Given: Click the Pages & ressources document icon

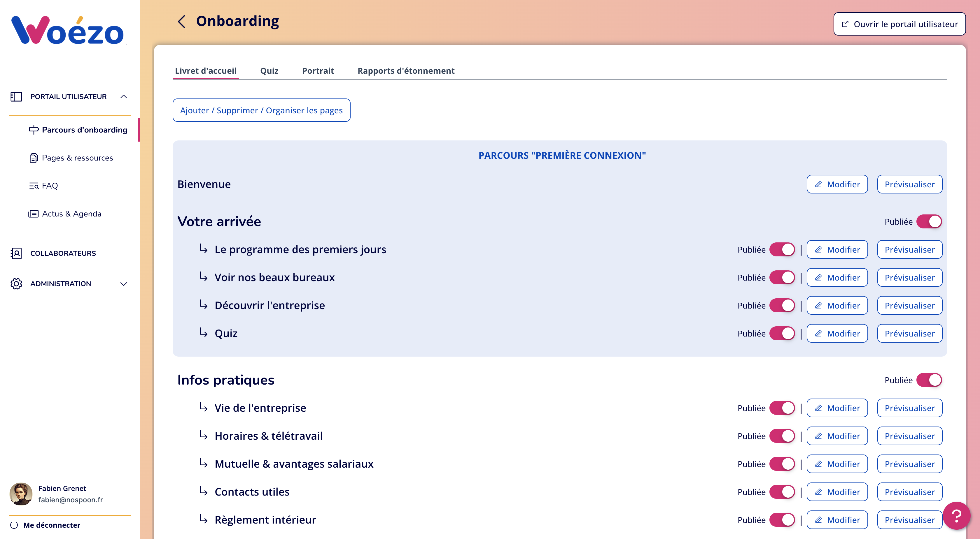Looking at the screenshot, I should [x=34, y=158].
